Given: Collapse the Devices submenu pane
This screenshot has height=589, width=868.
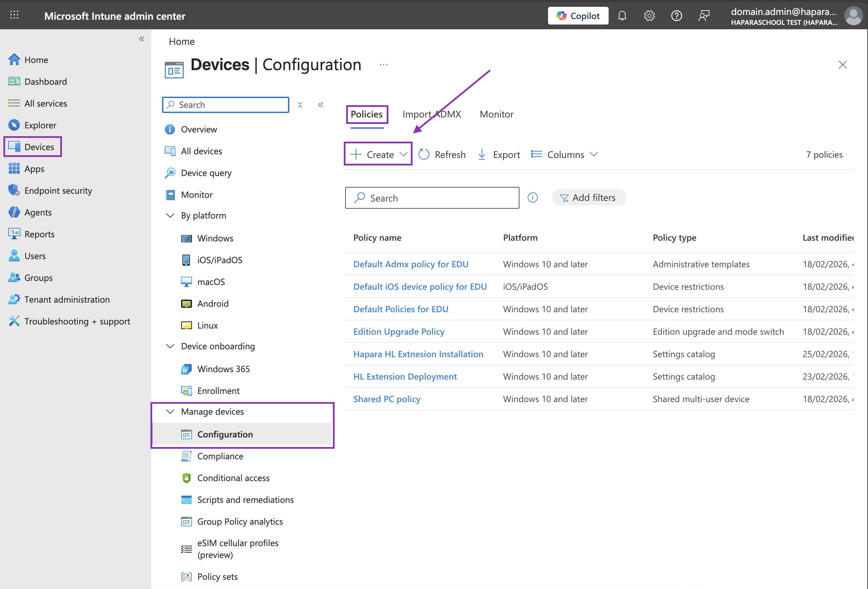Looking at the screenshot, I should click(320, 105).
